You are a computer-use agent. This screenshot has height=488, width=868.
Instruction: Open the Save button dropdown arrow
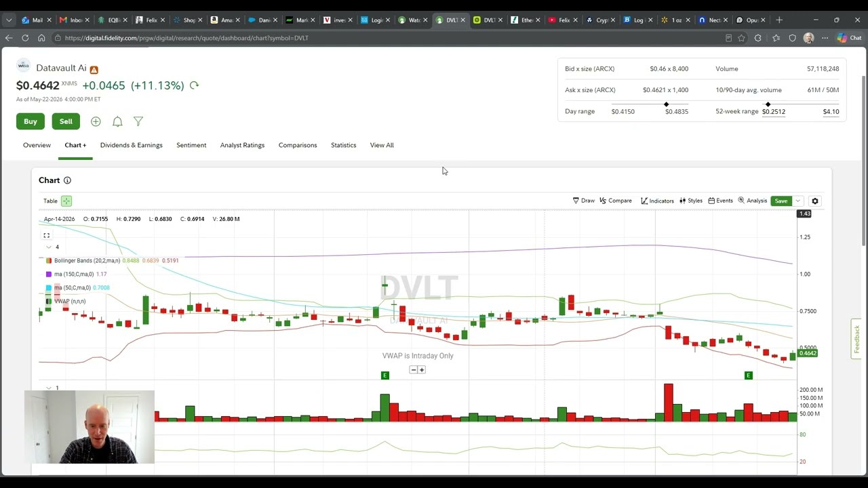click(798, 201)
